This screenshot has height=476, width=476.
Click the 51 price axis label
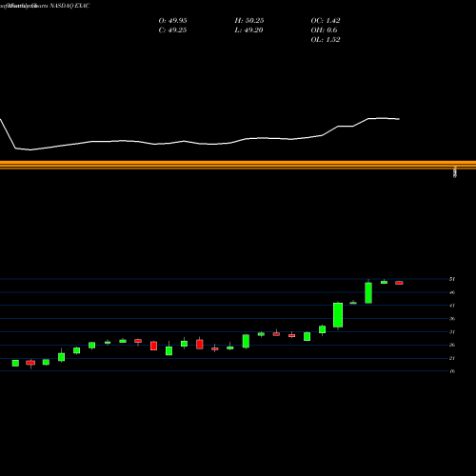tap(452, 279)
